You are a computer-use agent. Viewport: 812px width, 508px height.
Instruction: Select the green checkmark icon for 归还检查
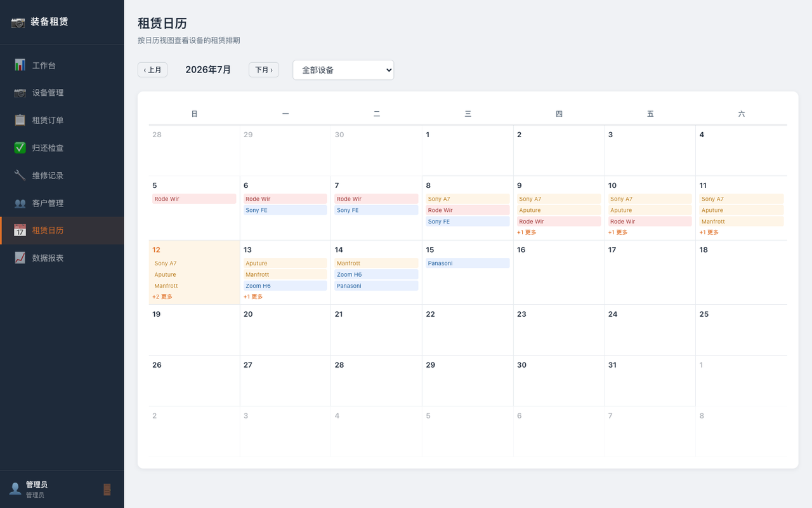click(x=20, y=148)
